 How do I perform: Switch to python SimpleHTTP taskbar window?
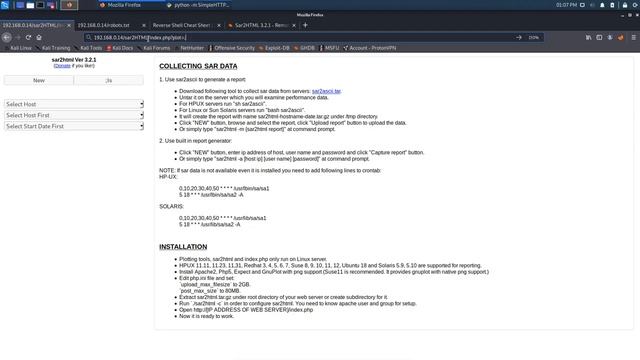coord(198,5)
